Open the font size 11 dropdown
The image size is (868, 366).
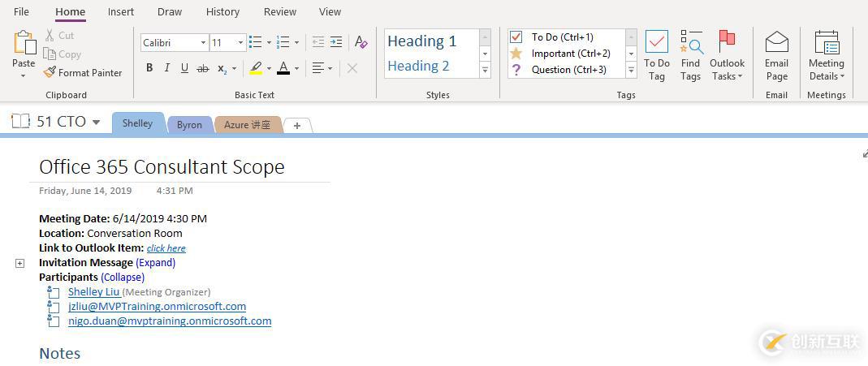pyautogui.click(x=241, y=42)
